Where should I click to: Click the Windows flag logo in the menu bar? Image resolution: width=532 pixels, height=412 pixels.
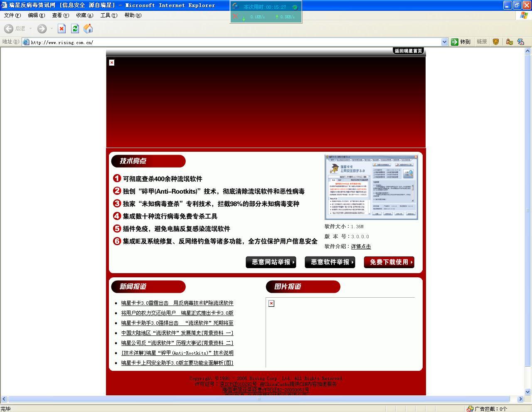pyautogui.click(x=524, y=15)
